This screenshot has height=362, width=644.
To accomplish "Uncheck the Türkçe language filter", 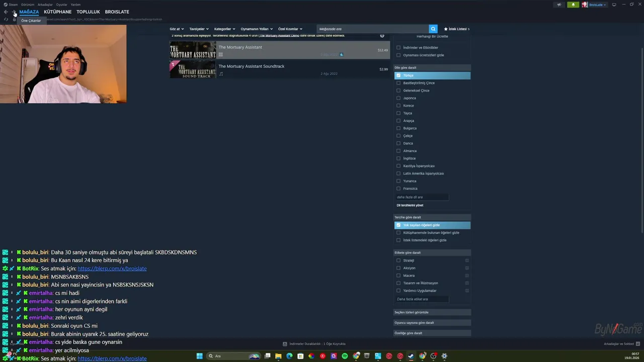I will pos(398,75).
